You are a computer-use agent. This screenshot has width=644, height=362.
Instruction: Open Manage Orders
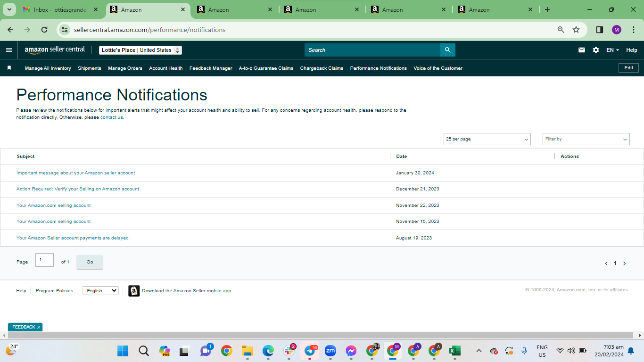pos(125,68)
